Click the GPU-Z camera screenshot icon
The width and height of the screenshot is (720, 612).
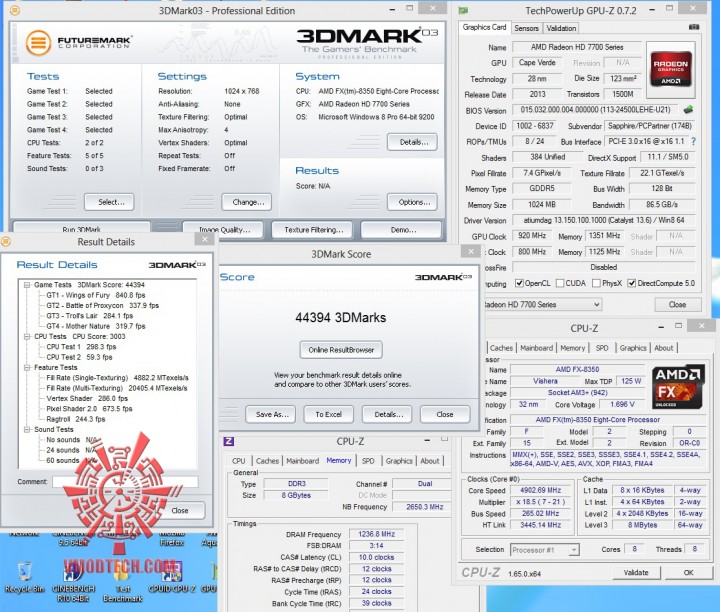click(694, 28)
